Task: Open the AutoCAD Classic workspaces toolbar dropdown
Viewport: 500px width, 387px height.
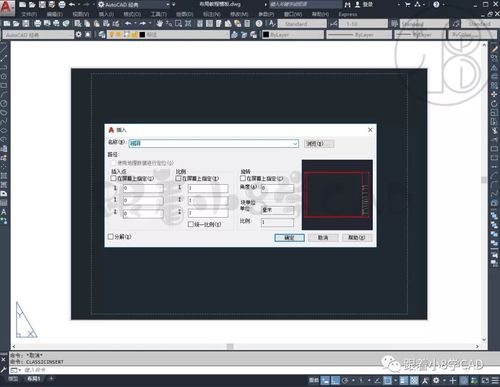Action: (x=38, y=35)
